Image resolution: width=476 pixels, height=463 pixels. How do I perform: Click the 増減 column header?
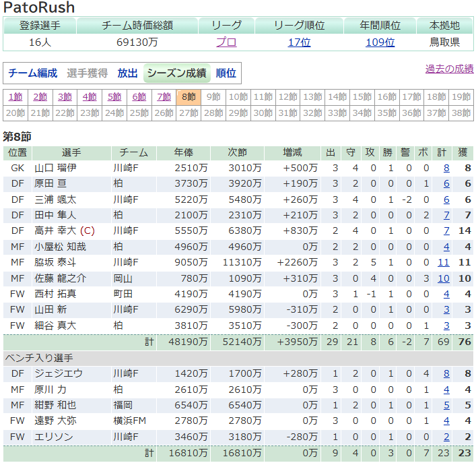(x=292, y=152)
